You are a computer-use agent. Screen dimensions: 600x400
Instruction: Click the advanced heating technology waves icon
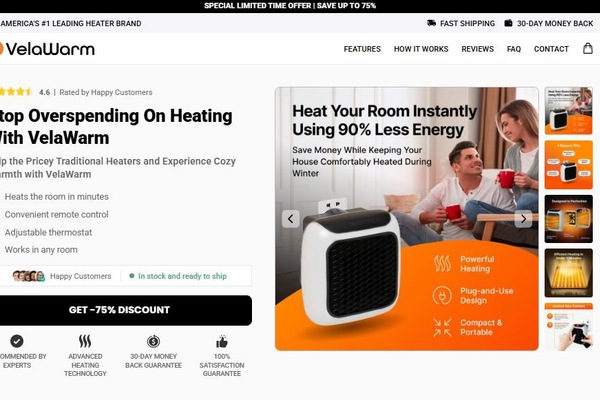[85, 341]
